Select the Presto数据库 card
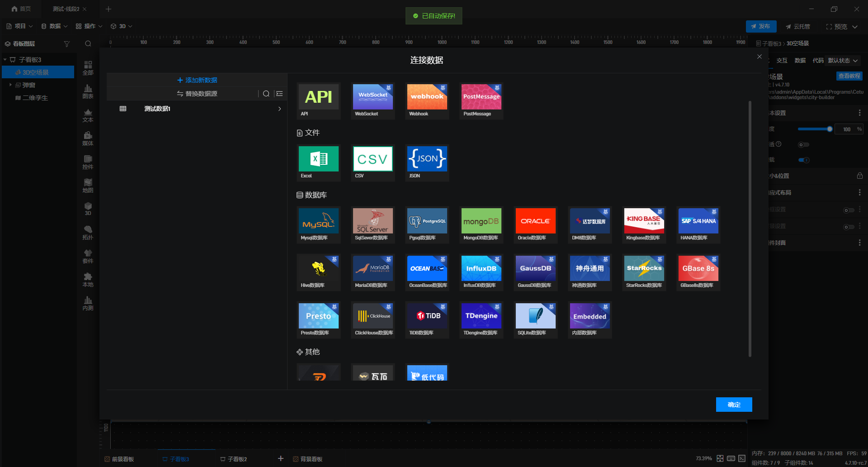 pyautogui.click(x=319, y=320)
